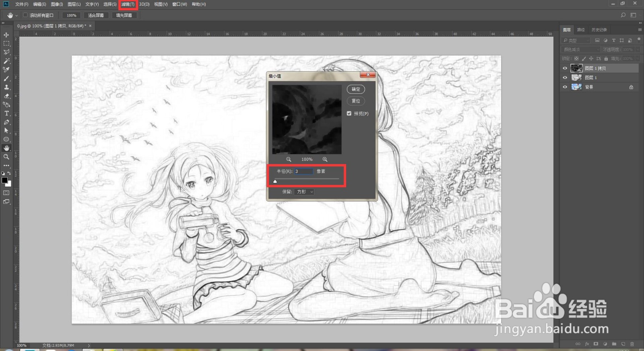Image resolution: width=644 pixels, height=351 pixels.
Task: Create new fill or adjustment layer
Action: point(605,344)
